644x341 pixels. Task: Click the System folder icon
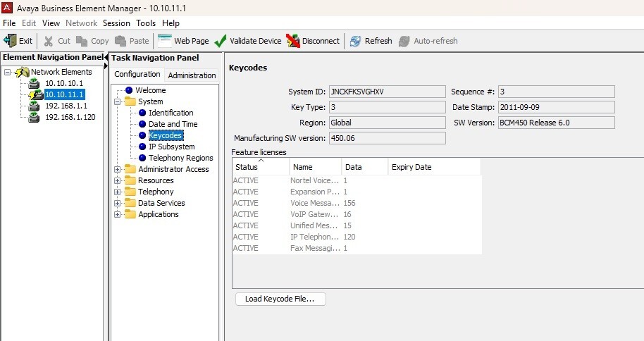coord(130,101)
